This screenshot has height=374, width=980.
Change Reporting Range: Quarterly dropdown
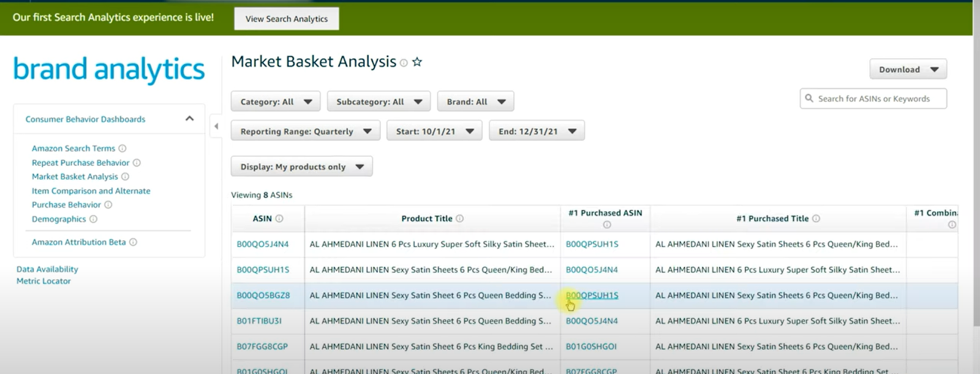coord(305,131)
